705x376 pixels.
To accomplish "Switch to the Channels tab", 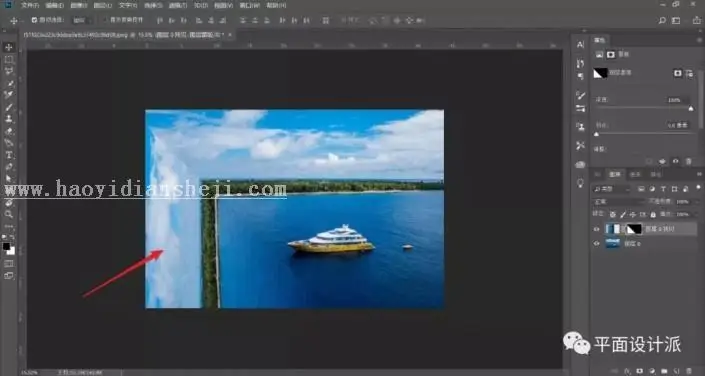I will tap(635, 175).
